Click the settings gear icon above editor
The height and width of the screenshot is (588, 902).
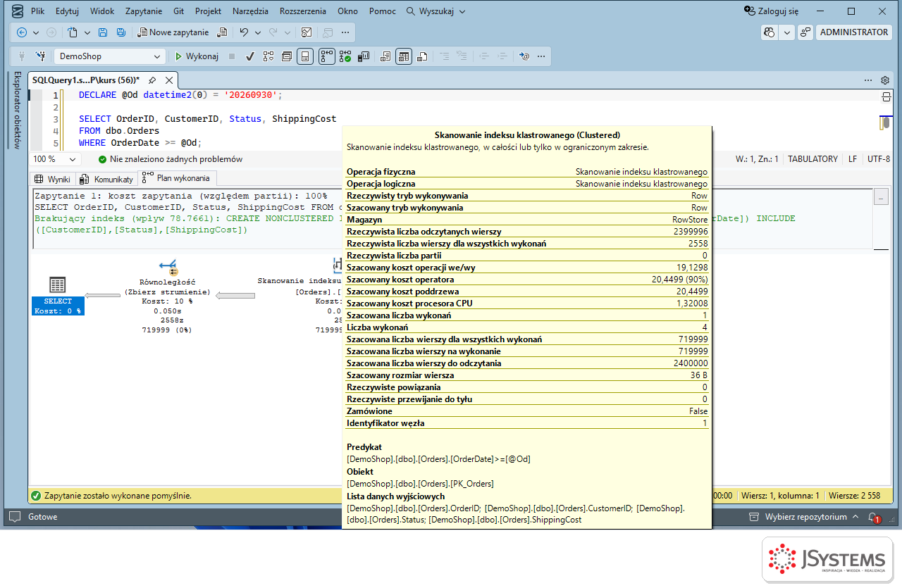885,80
